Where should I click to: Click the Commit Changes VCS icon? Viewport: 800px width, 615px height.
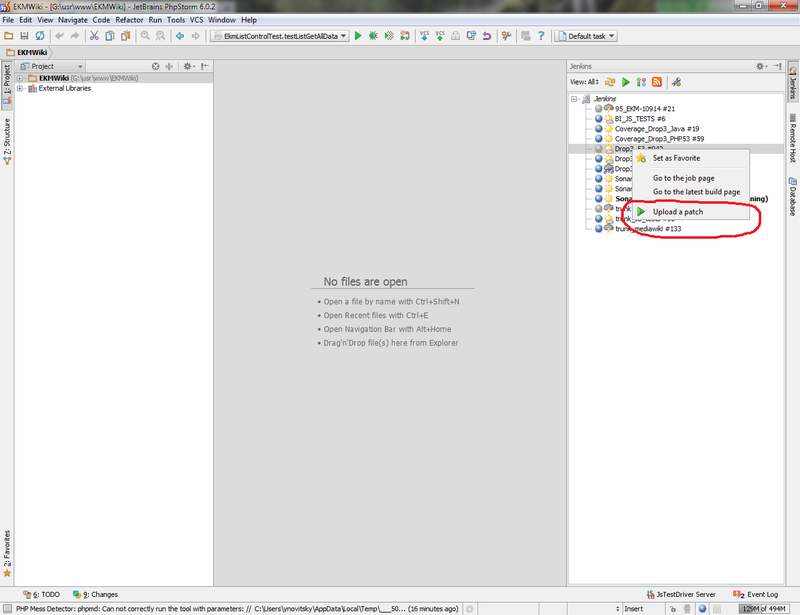click(440, 35)
